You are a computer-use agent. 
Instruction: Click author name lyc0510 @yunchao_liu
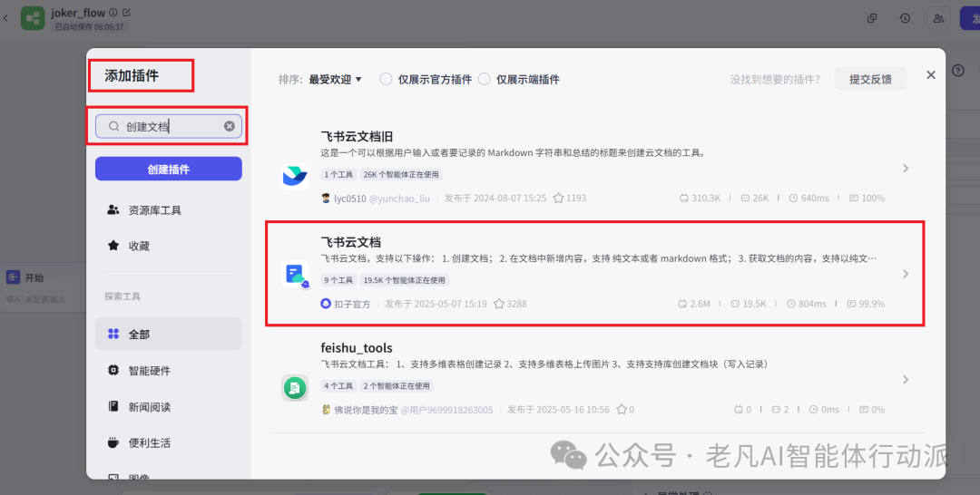pos(381,199)
